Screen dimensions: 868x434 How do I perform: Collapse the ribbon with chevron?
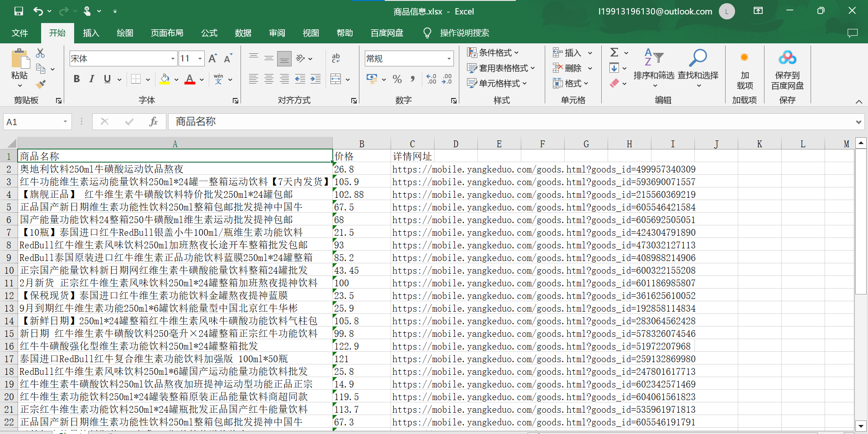coord(859,102)
